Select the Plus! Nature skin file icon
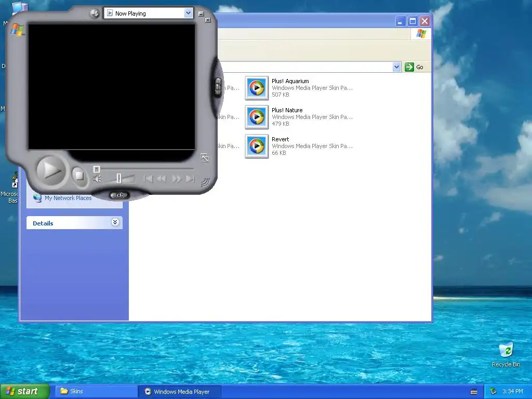This screenshot has width=532, height=399. (x=257, y=117)
